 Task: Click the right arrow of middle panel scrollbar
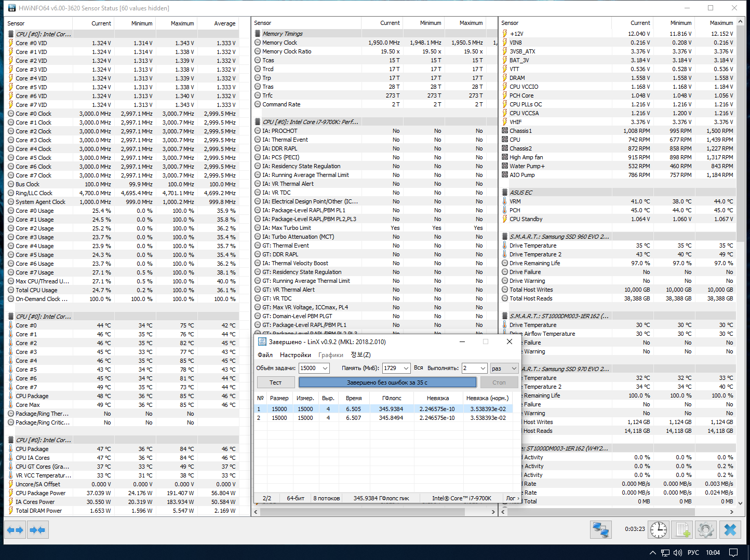[x=493, y=512]
